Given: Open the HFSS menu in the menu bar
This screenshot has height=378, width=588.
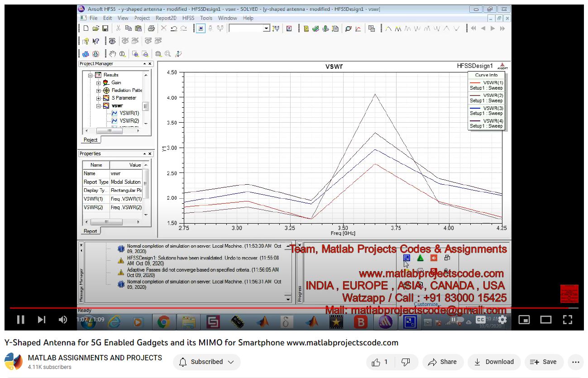Looking at the screenshot, I should pyautogui.click(x=188, y=18).
